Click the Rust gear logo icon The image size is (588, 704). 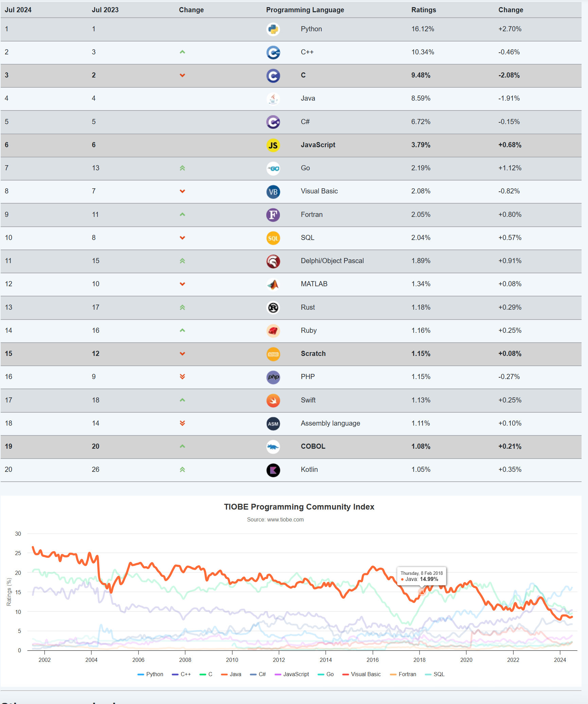tap(273, 308)
